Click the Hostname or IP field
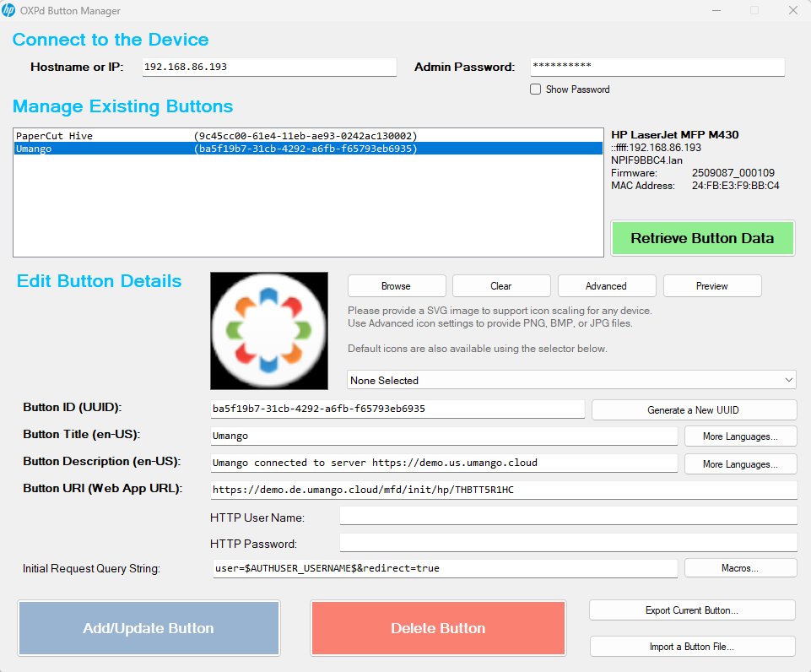This screenshot has height=672, width=811. tap(269, 67)
